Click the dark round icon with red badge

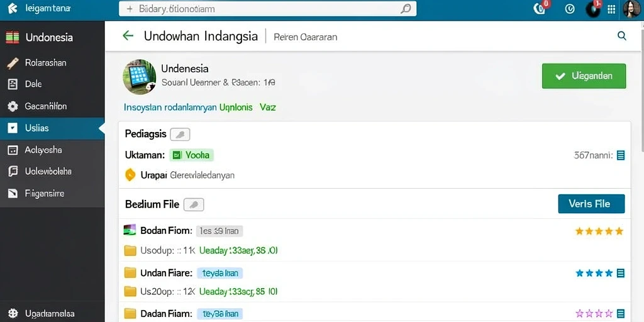592,9
